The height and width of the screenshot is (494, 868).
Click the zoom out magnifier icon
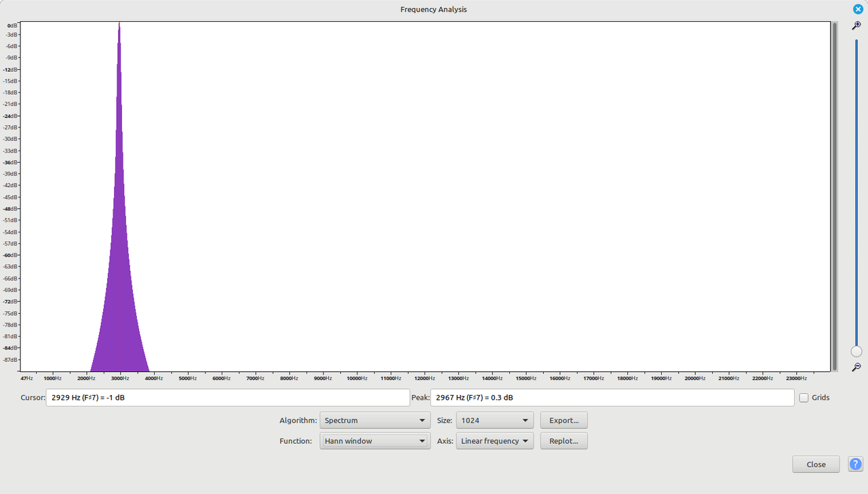pyautogui.click(x=856, y=367)
